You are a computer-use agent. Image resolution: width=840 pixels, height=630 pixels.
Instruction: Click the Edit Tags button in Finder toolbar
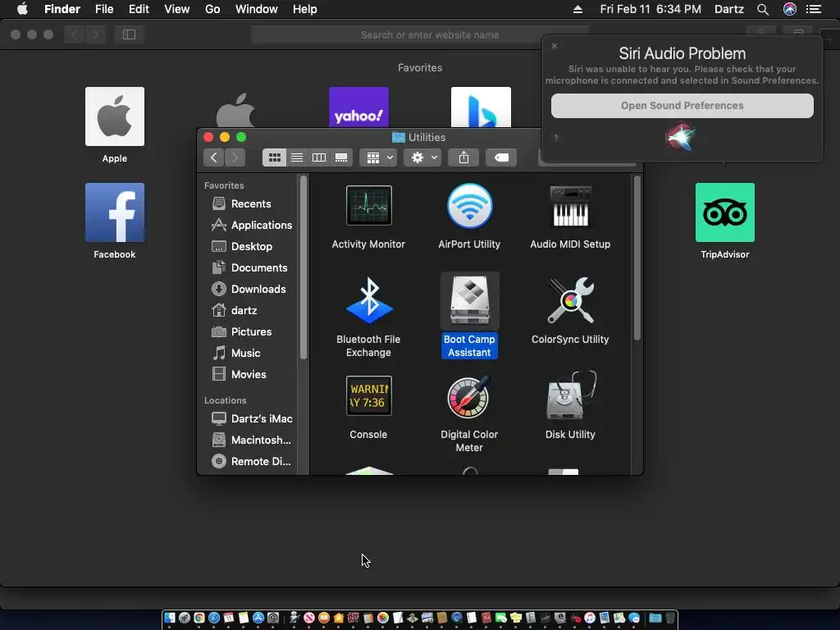click(501, 157)
